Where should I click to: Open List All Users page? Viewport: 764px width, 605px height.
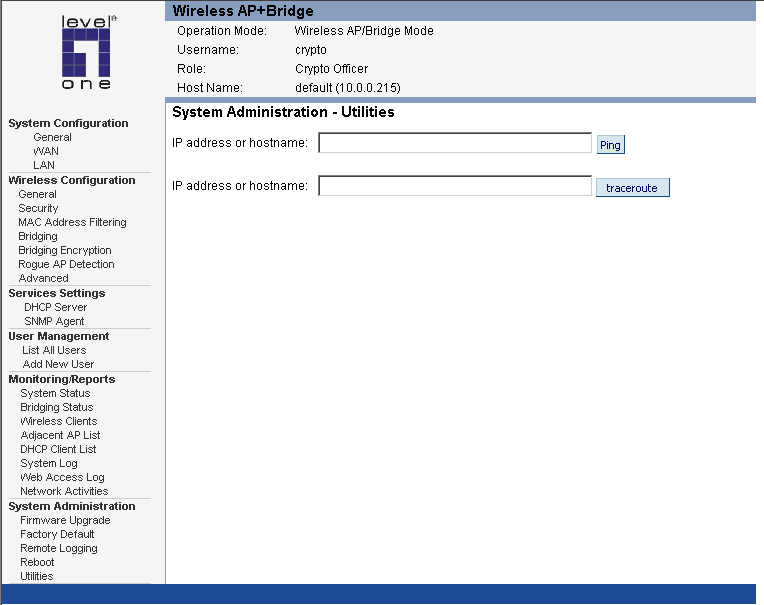[x=54, y=350]
